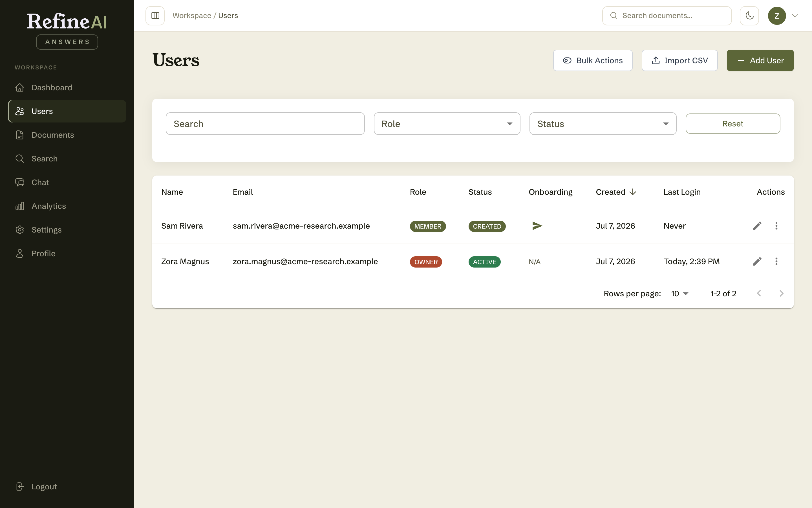Sort by Created column arrow
This screenshot has height=508, width=812.
coord(632,192)
